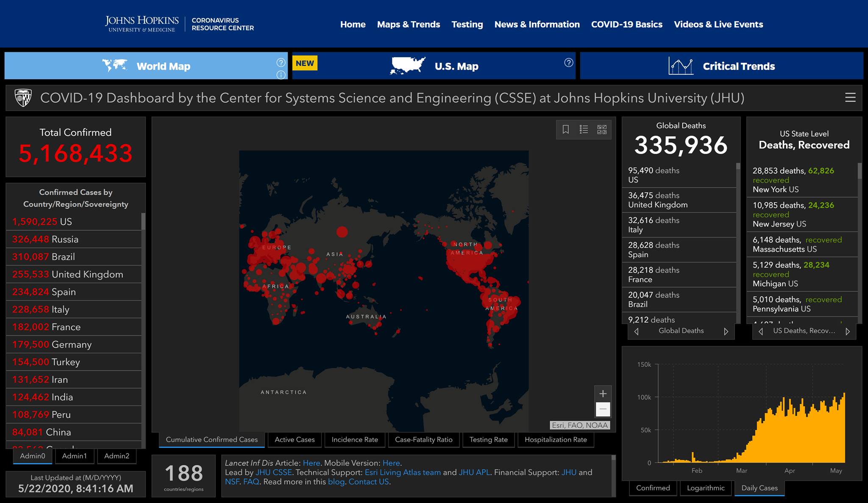Switch map to Testing Rate tab
Screen dimensions: 868x503
489,440
